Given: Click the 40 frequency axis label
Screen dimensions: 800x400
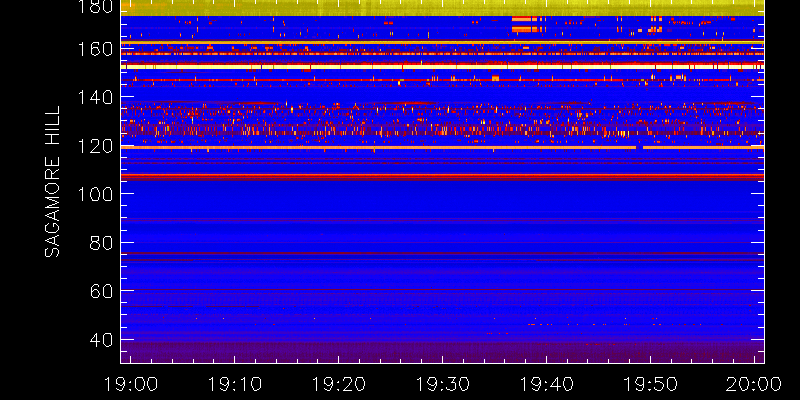Looking at the screenshot, I should pyautogui.click(x=101, y=339).
